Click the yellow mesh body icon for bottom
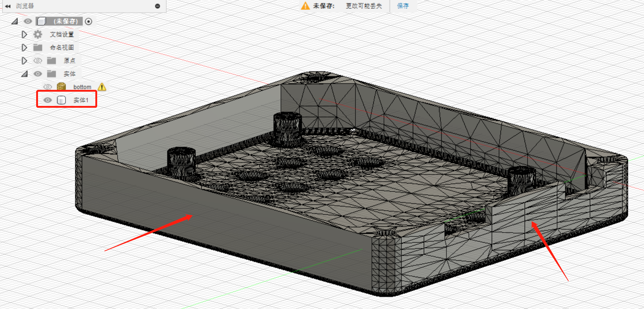 pyautogui.click(x=61, y=87)
